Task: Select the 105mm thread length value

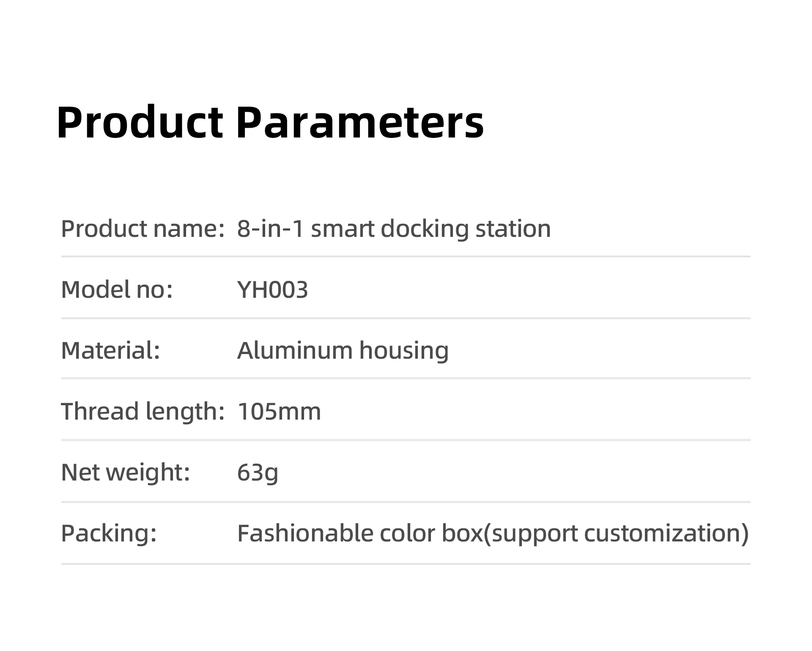Action: (279, 412)
